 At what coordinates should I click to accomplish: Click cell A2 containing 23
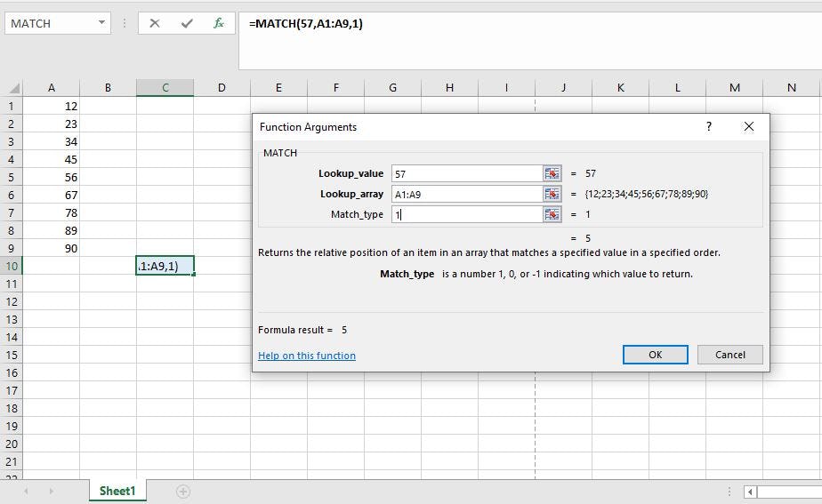point(52,124)
